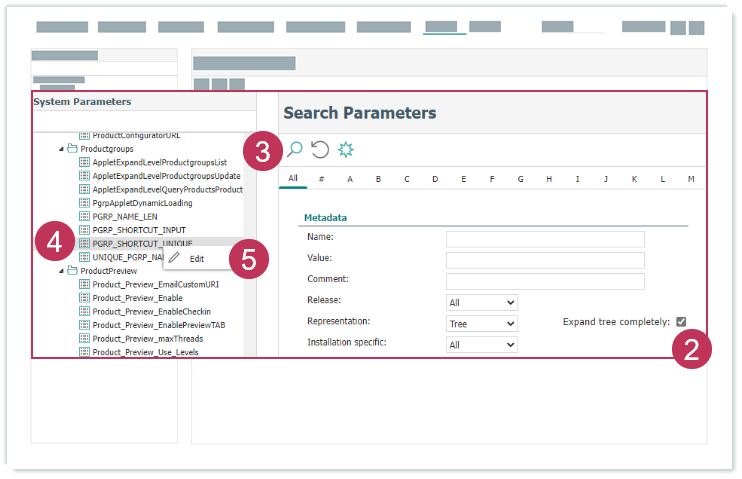Image resolution: width=742 pixels, height=479 pixels.
Task: Choose Edit from the context menu
Action: click(x=197, y=259)
